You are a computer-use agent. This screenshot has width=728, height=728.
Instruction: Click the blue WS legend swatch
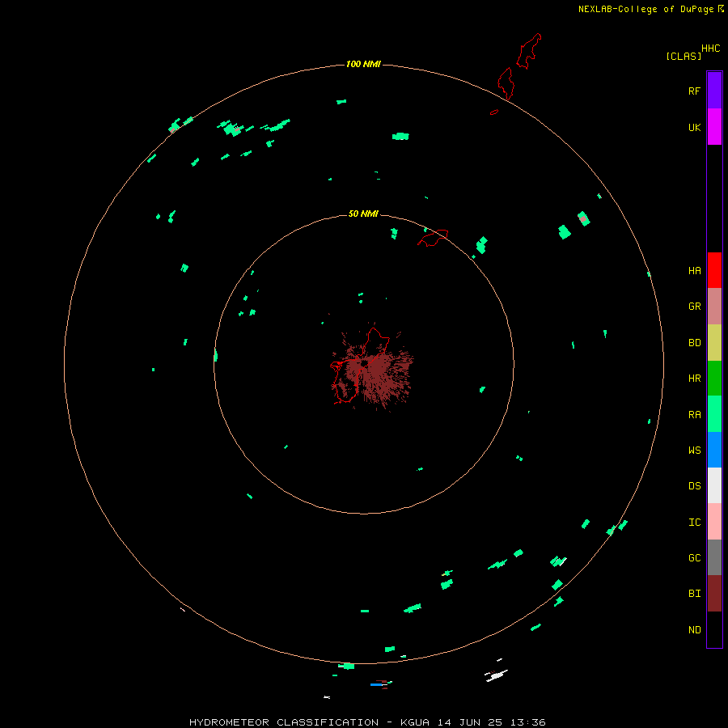click(x=714, y=450)
